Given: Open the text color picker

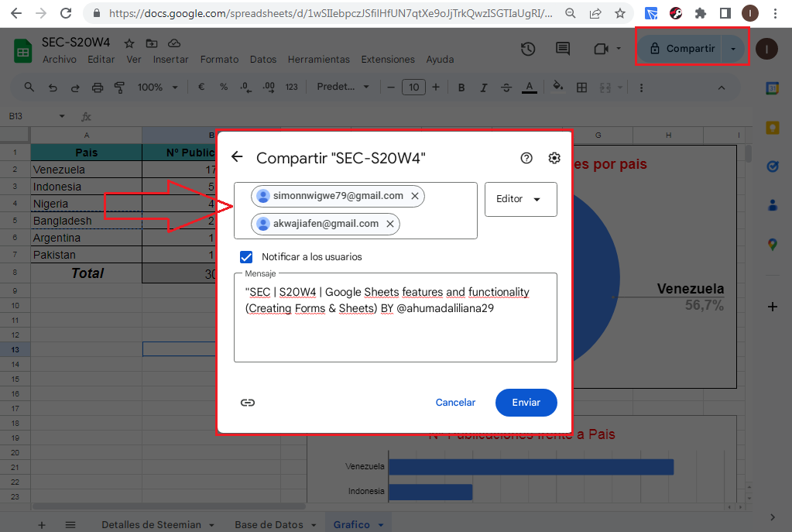Looking at the screenshot, I should [x=529, y=88].
